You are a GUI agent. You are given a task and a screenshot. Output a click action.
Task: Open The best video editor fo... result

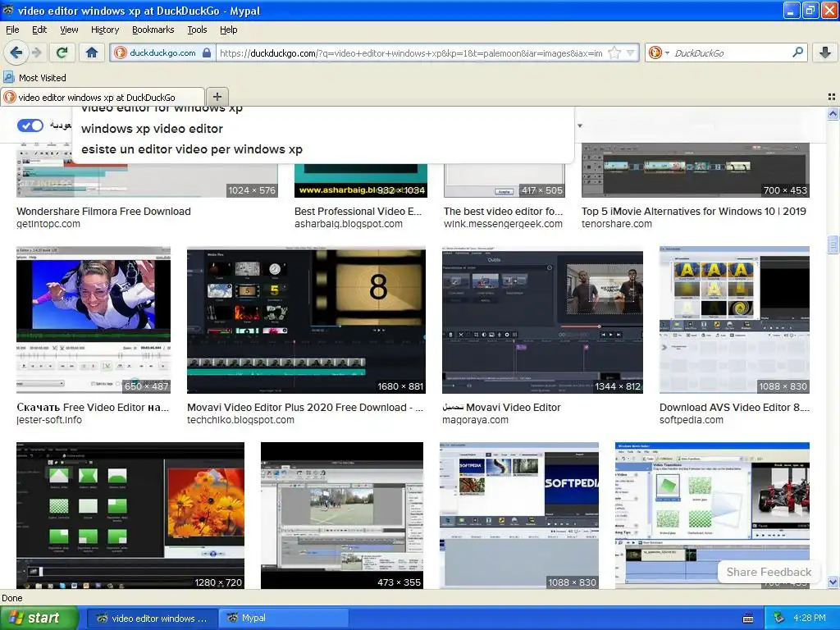point(503,211)
